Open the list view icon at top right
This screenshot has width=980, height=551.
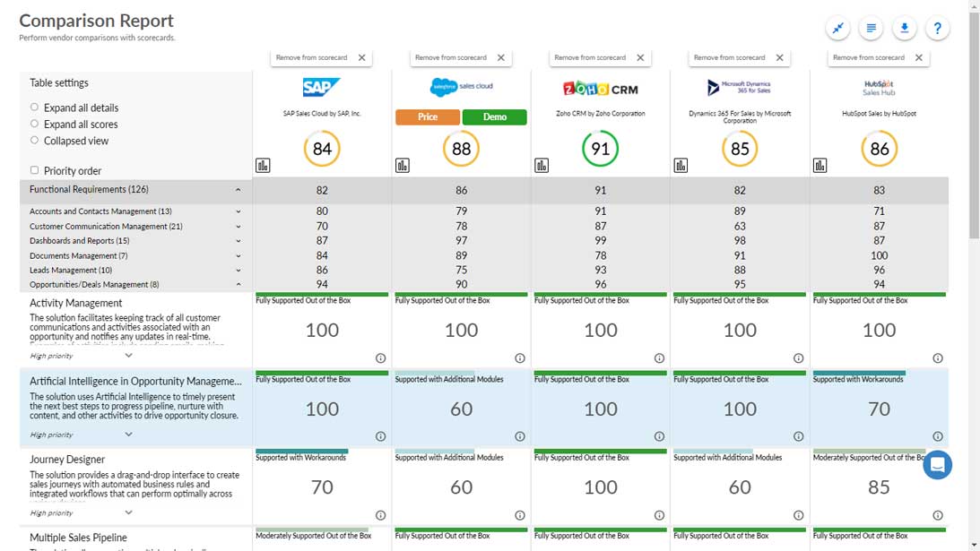[870, 29]
